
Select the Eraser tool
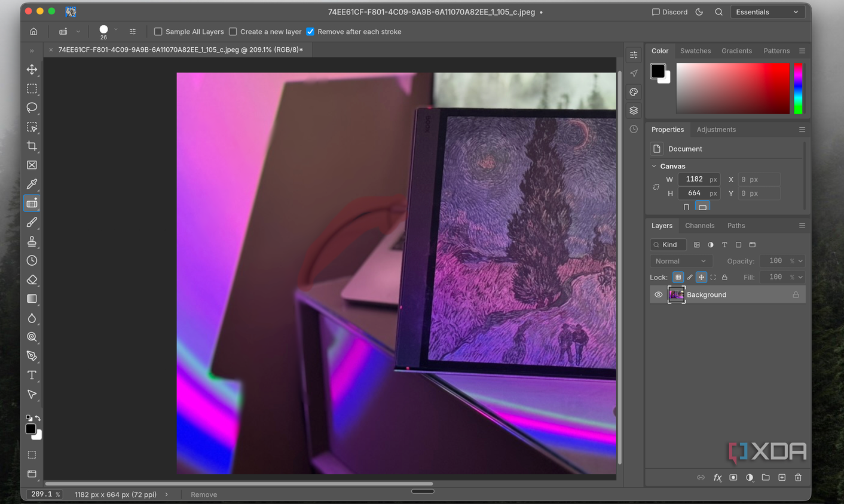(32, 279)
